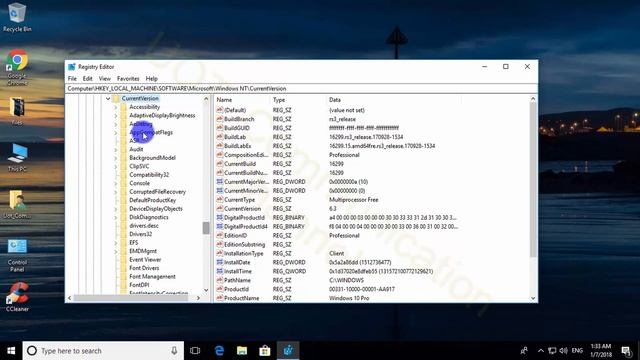Click the network icon in the system tray

[552, 351]
